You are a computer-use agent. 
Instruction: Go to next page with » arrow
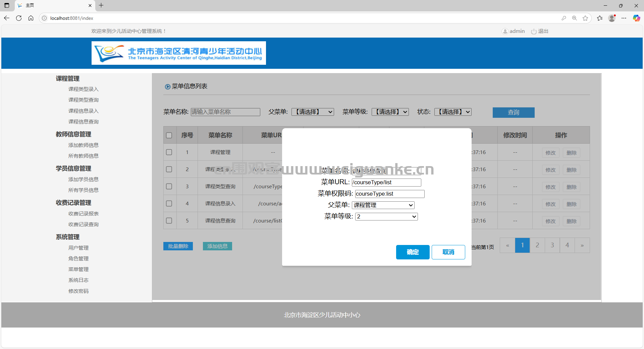[x=582, y=245]
